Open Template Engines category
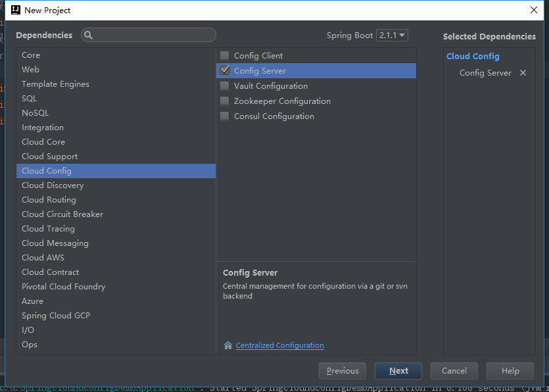 tap(116, 84)
